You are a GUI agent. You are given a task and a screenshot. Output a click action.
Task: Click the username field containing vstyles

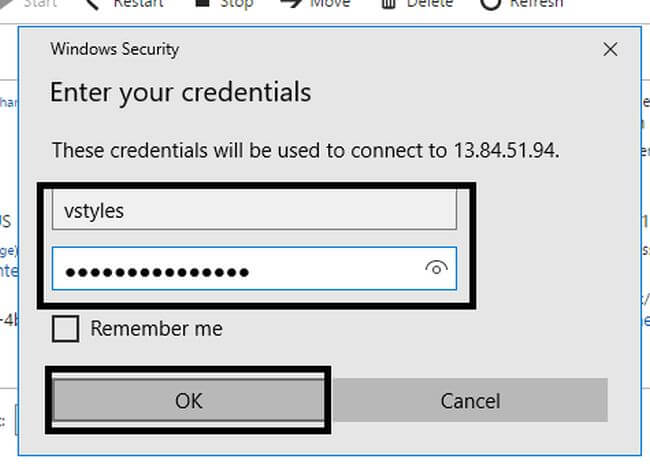point(254,212)
